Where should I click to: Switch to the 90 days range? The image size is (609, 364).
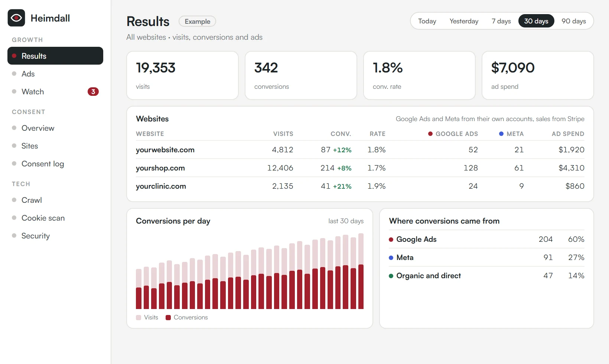574,21
